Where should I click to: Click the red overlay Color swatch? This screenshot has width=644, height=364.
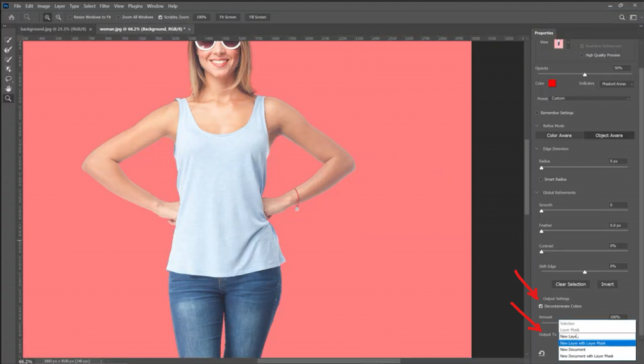pyautogui.click(x=552, y=84)
